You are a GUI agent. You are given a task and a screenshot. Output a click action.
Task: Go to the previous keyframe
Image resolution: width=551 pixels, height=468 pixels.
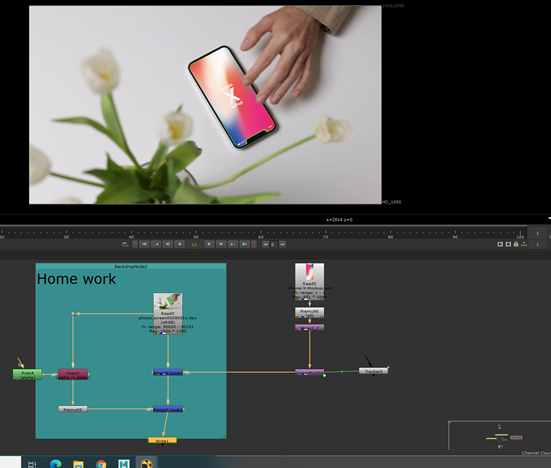[156, 244]
